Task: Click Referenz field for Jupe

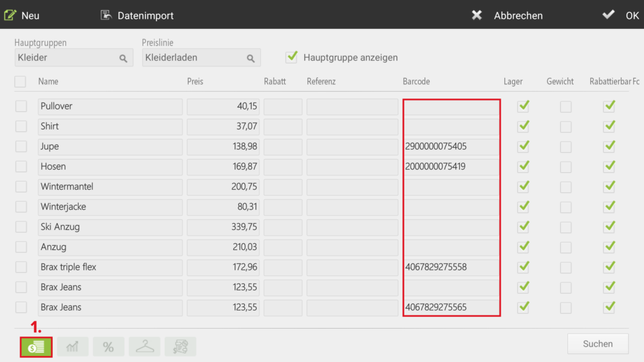Action: pos(352,146)
